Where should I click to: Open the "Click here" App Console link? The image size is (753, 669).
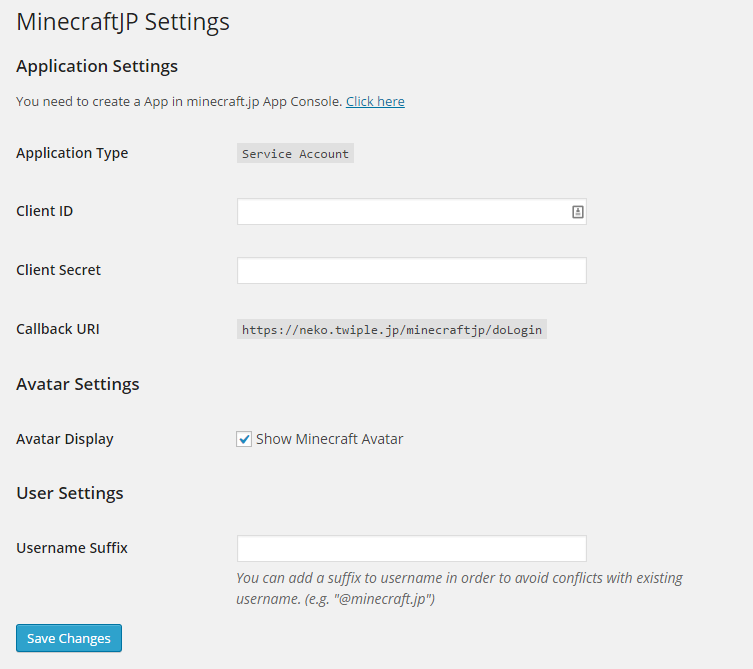pyautogui.click(x=375, y=101)
